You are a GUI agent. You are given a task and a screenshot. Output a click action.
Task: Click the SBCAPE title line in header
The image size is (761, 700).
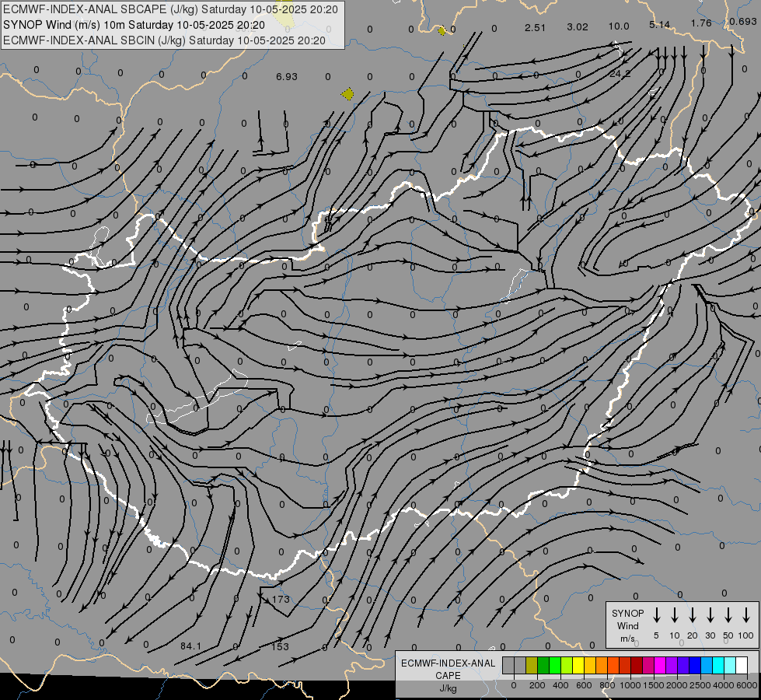pos(170,9)
